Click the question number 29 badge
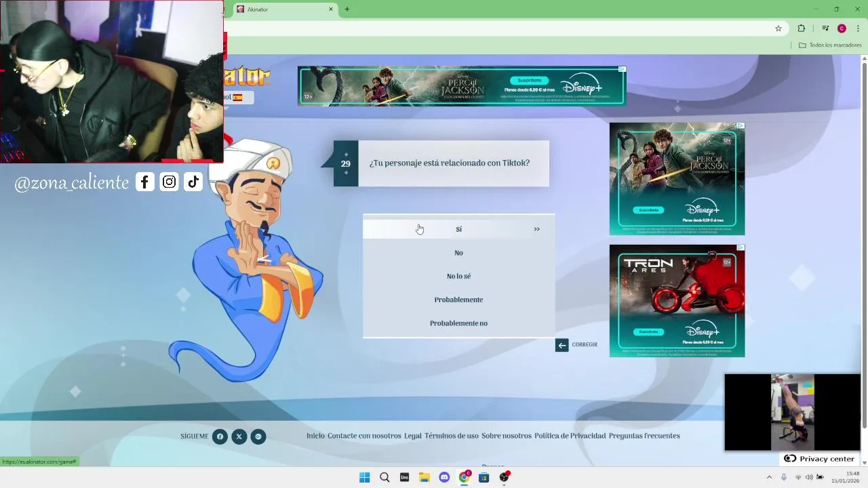This screenshot has height=488, width=868. (x=346, y=163)
